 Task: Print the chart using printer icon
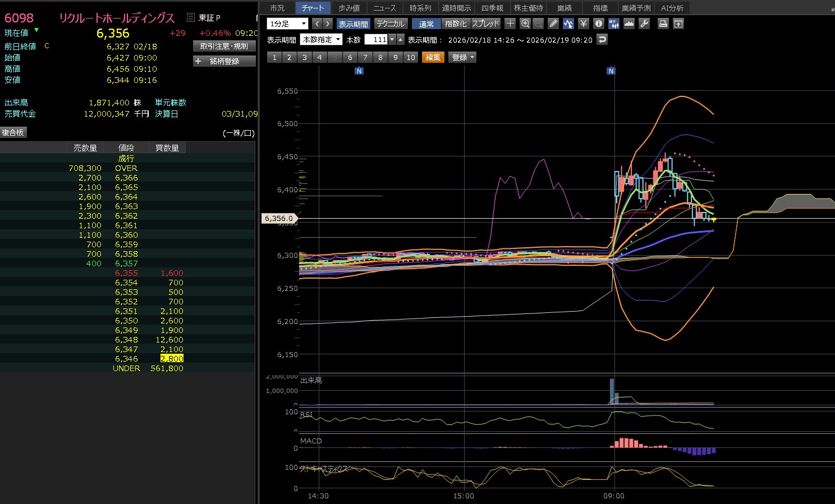pyautogui.click(x=663, y=24)
